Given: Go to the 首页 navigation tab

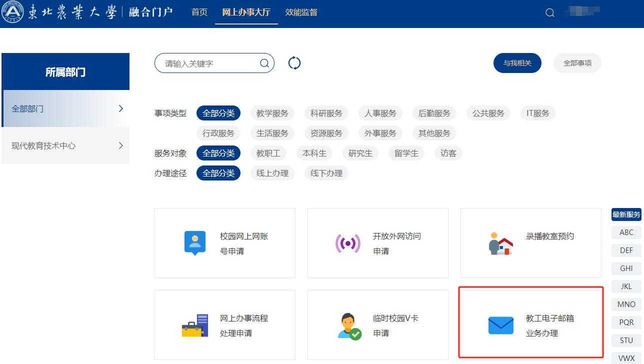Looking at the screenshot, I should click(199, 12).
